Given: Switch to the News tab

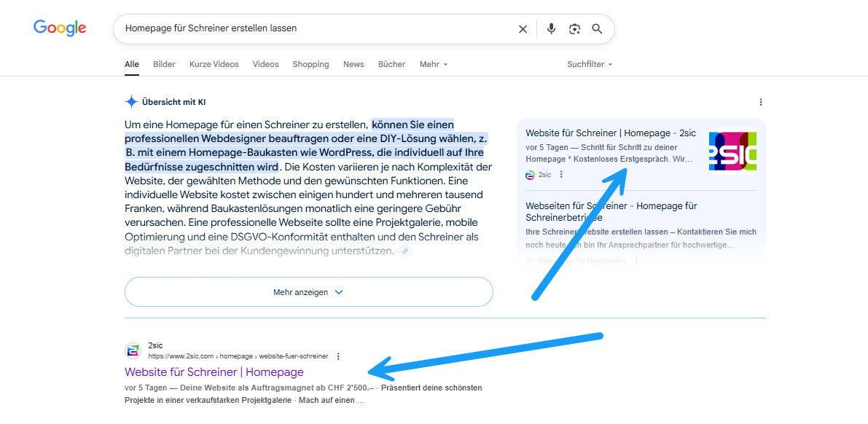Looking at the screenshot, I should 353,64.
